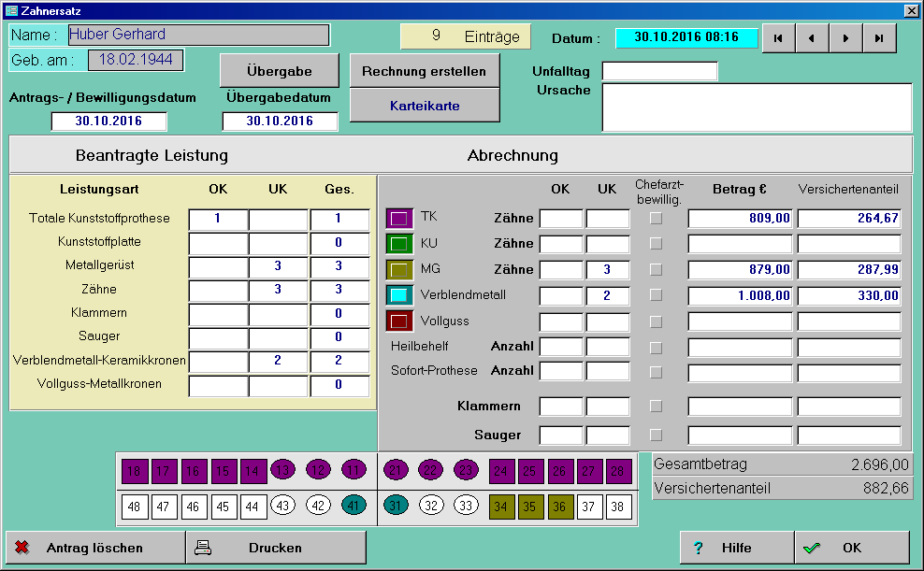Delete request with Antrag löschen
The width and height of the screenshot is (924, 571).
[95, 548]
